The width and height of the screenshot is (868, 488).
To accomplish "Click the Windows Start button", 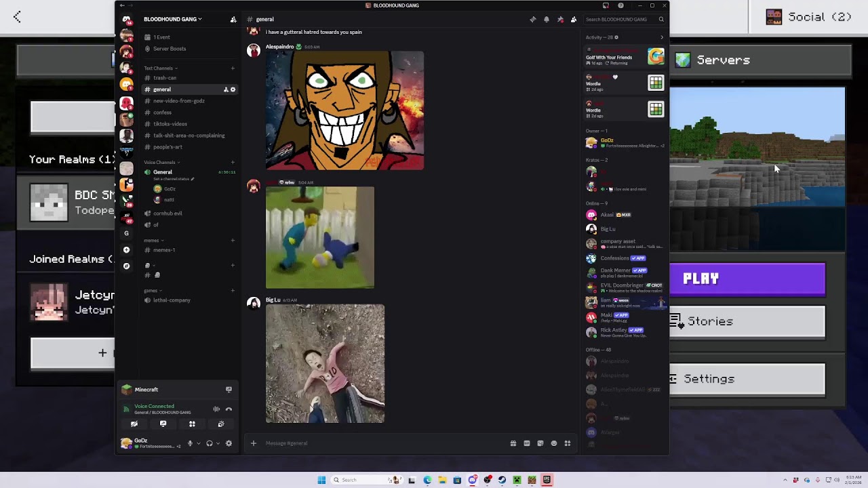I will (321, 480).
